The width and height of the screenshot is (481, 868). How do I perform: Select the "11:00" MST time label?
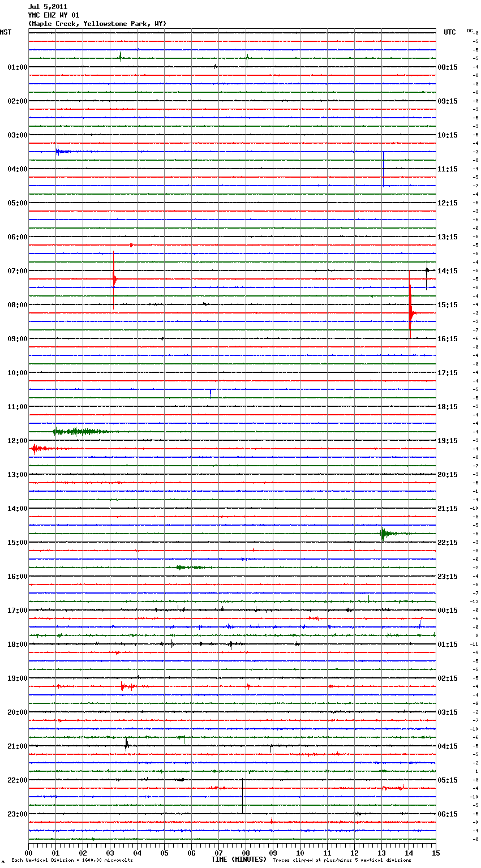(18, 407)
